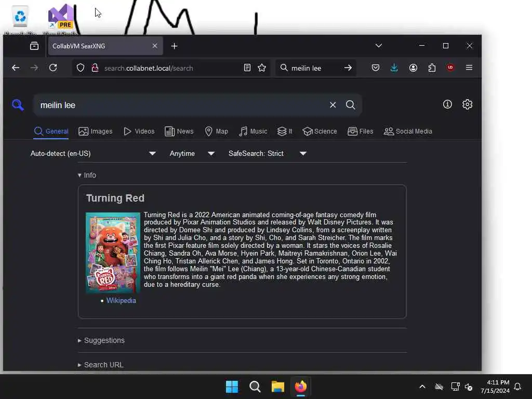
Task: Open the Pocket save icon
Action: pyautogui.click(x=375, y=68)
